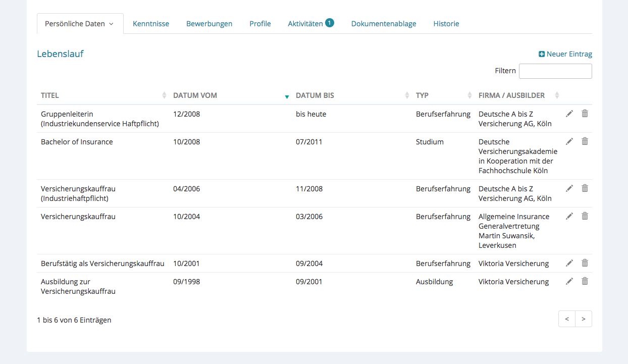Screen dimensions: 628x364
Task: Expand the Persönliche Daten dropdown tab
Action: pos(80,24)
